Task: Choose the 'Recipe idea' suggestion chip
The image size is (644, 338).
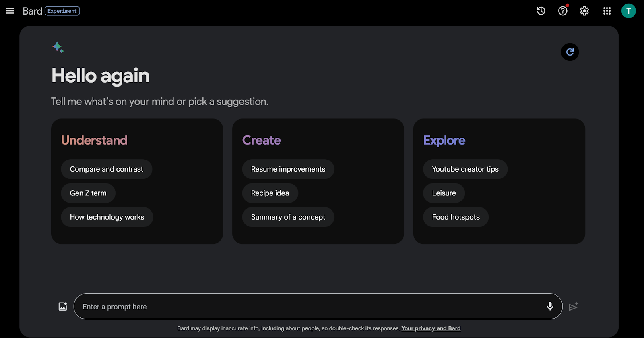Action: click(270, 193)
